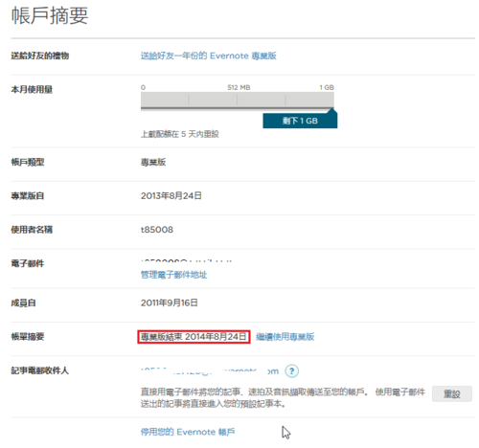Click 繼續使用專業版 to renew
The width and height of the screenshot is (479, 448).
pos(285,337)
